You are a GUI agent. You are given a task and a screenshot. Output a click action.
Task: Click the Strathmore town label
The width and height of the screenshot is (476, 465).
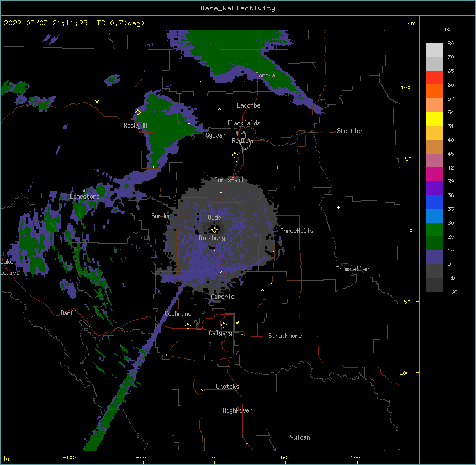pyautogui.click(x=285, y=336)
